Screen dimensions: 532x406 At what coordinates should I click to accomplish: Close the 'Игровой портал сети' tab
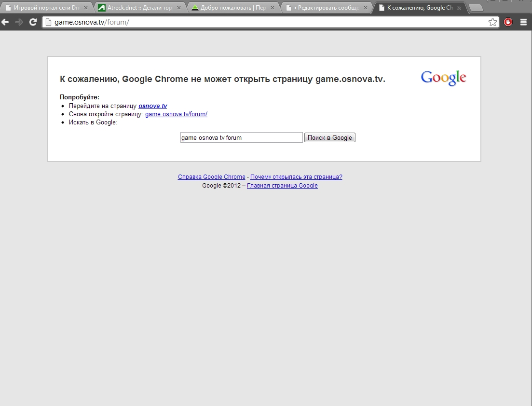[x=86, y=8]
